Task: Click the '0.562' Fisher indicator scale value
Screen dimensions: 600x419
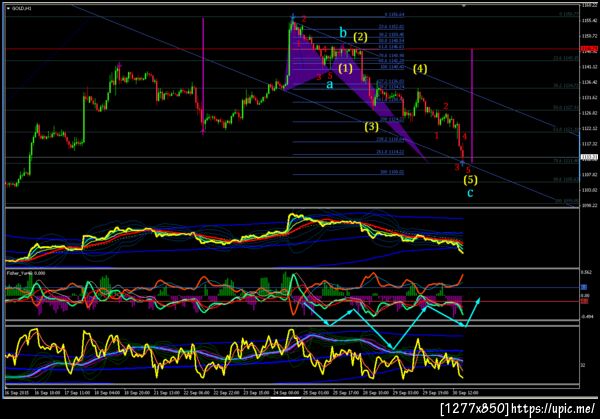Action: click(586, 272)
